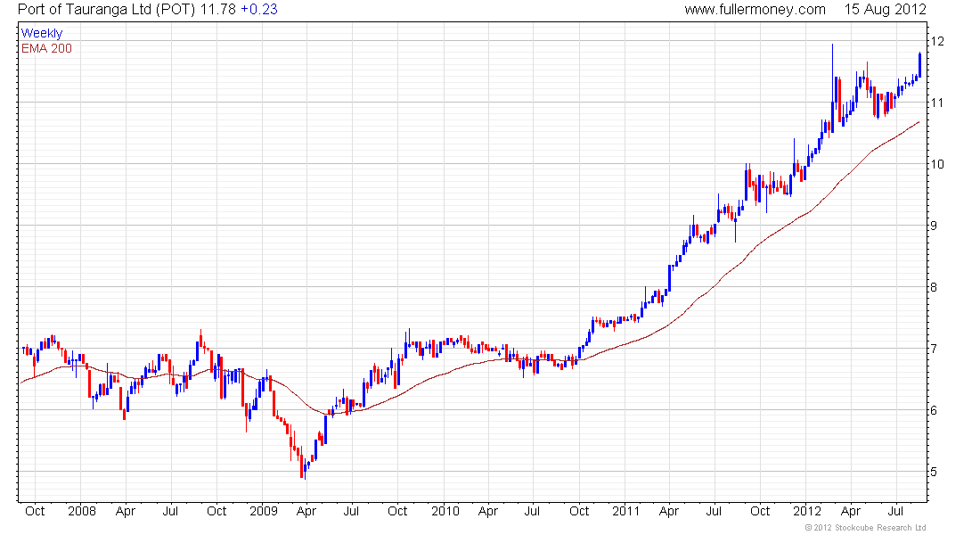Click the 'Port of Tauranga Ltd (POT)' title
Viewport: 980px width, 535px height.
pos(107,10)
